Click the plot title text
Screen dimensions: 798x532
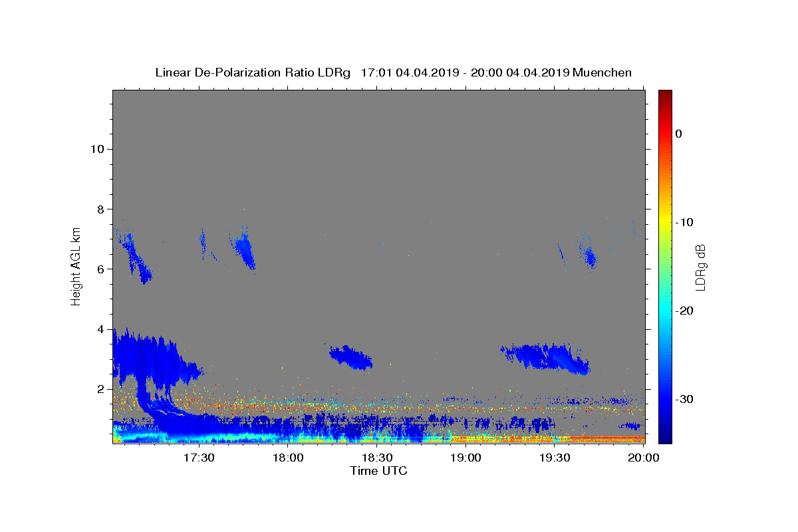coord(393,72)
